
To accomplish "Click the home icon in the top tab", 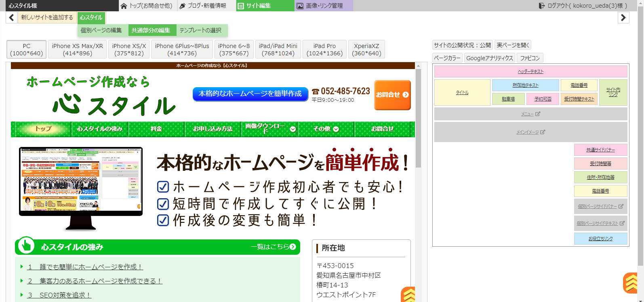I will coord(124,6).
